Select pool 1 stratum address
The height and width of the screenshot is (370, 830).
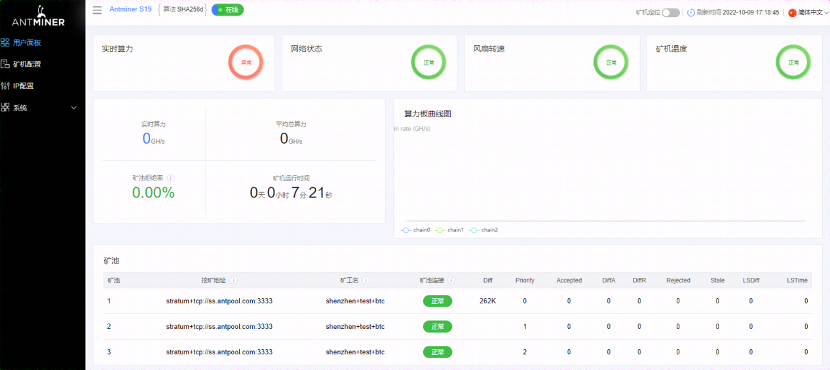(219, 301)
